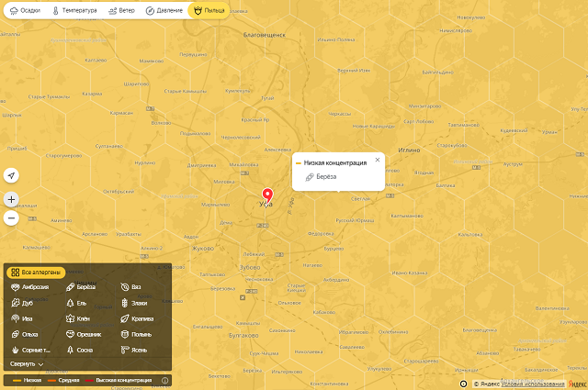Click the map info circle icon

click(463, 383)
